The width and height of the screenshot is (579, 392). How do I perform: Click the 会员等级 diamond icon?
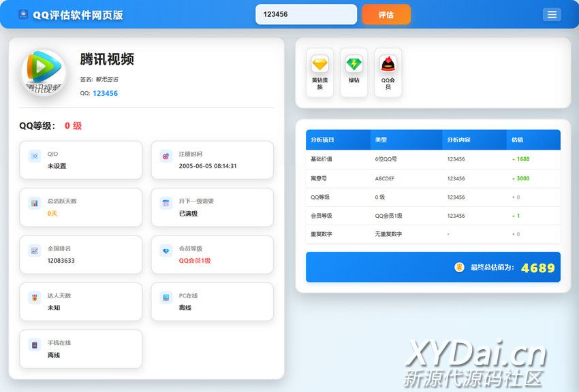click(x=166, y=250)
